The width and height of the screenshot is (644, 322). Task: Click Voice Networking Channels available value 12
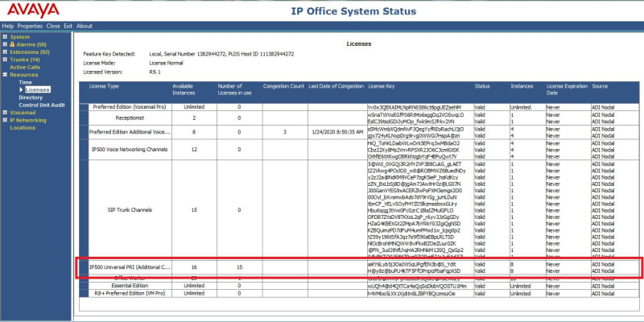(x=194, y=150)
